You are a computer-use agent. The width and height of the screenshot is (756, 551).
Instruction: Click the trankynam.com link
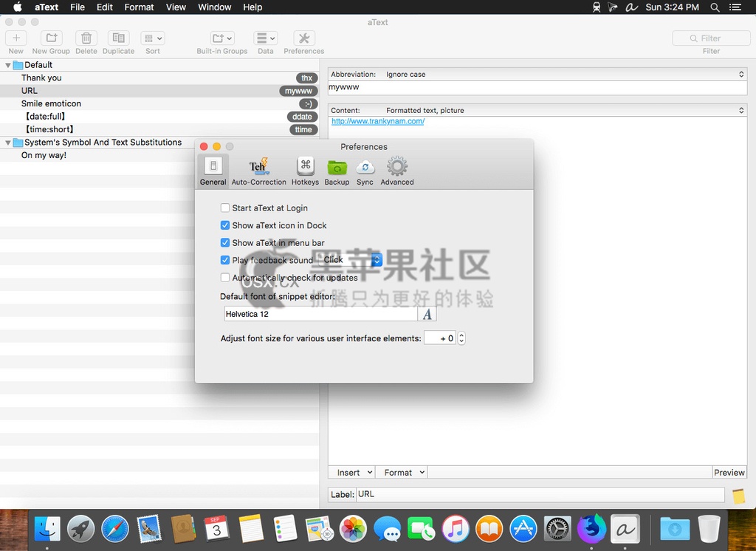pyautogui.click(x=378, y=122)
